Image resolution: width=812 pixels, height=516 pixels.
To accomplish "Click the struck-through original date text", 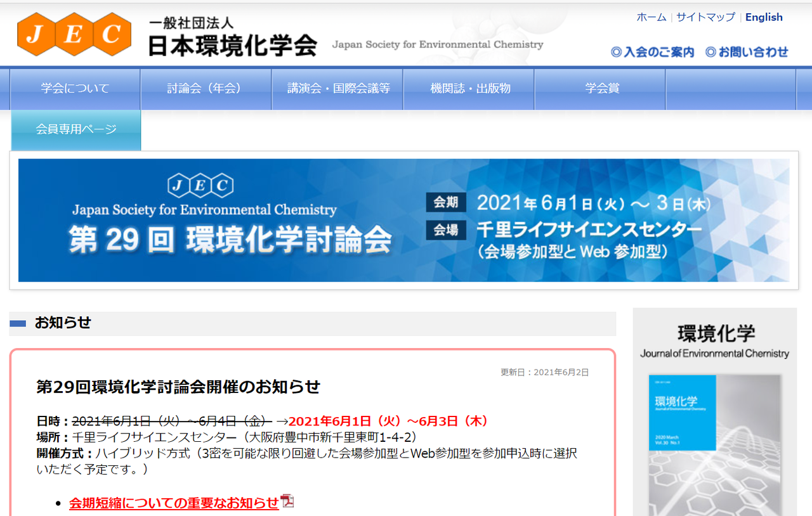I will coord(172,422).
